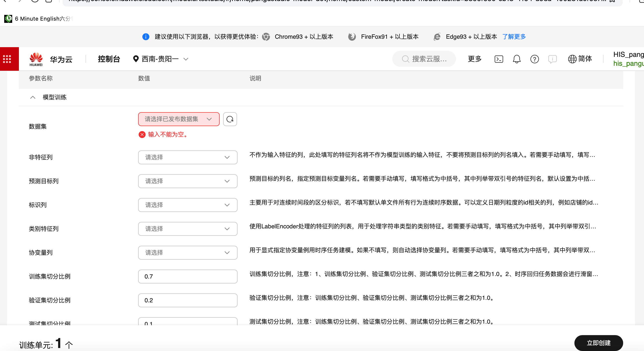
Task: Click the 预测目标列 description text
Action: [x=422, y=179]
